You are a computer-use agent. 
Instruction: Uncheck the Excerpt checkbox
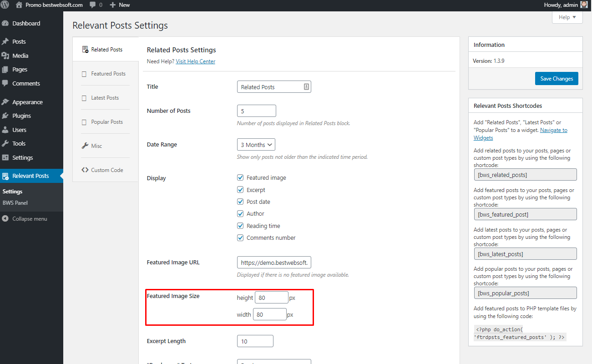click(x=241, y=190)
